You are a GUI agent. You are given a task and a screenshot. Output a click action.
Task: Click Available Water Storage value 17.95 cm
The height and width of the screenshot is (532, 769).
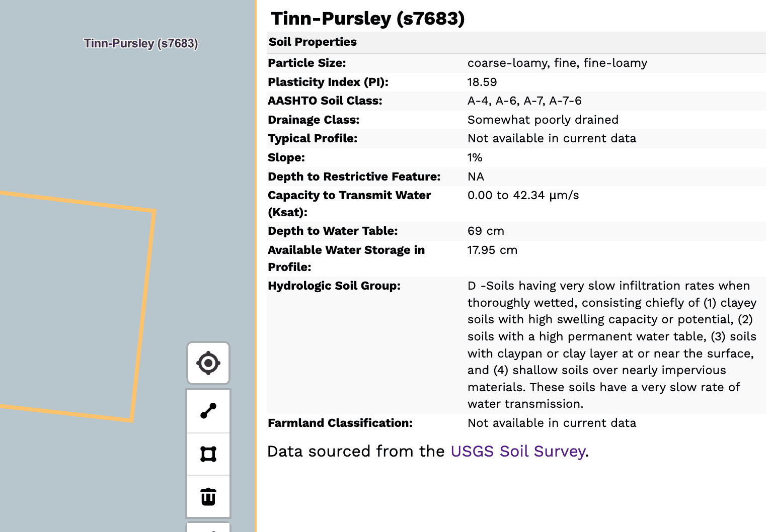(x=492, y=250)
